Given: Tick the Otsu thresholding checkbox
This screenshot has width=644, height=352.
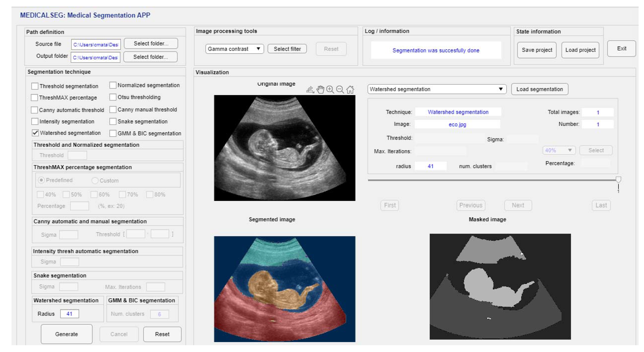Looking at the screenshot, I should click(x=113, y=97).
